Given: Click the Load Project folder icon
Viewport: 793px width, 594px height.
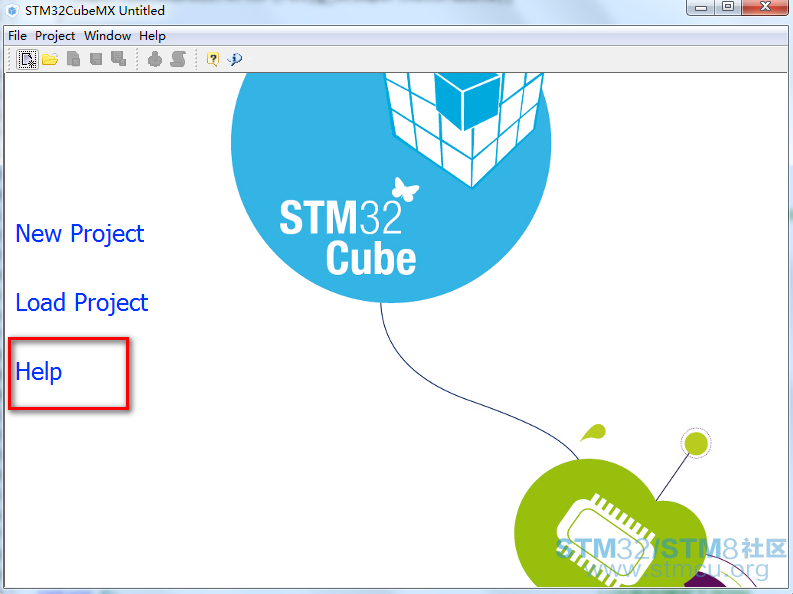Looking at the screenshot, I should [50, 59].
